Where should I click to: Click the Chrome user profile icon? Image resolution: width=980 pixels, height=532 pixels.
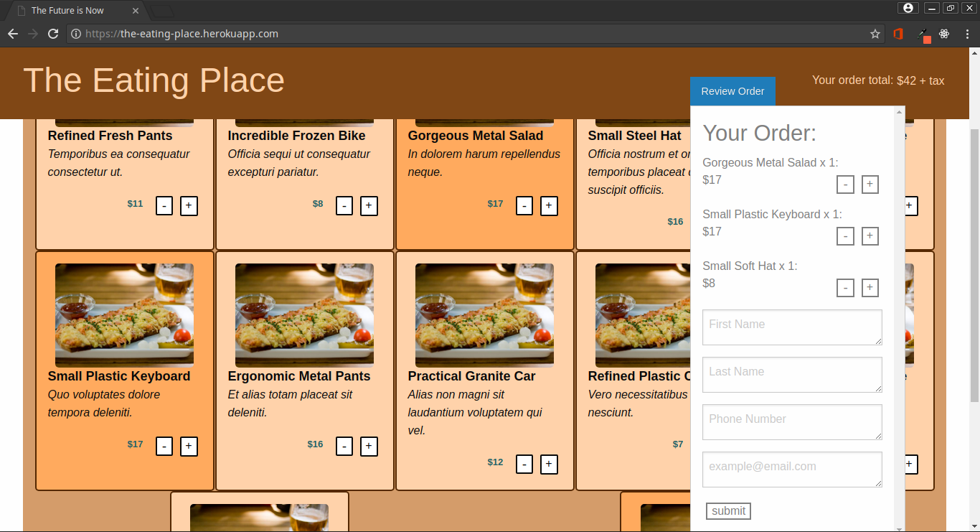point(908,8)
